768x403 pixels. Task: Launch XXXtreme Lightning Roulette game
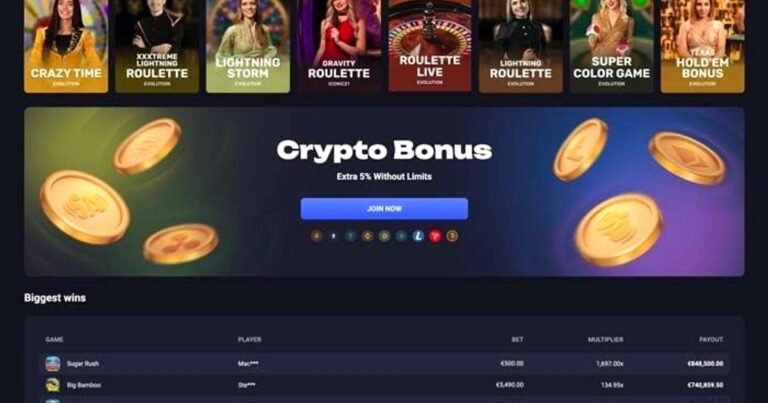pos(157,46)
